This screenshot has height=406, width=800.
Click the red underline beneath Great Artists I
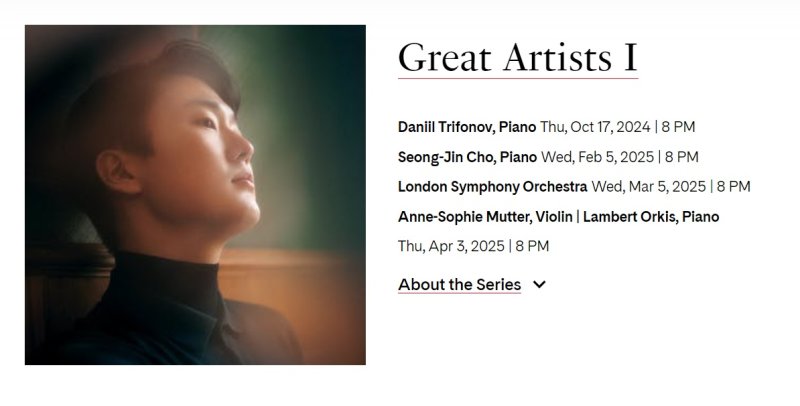pyautogui.click(x=517, y=77)
